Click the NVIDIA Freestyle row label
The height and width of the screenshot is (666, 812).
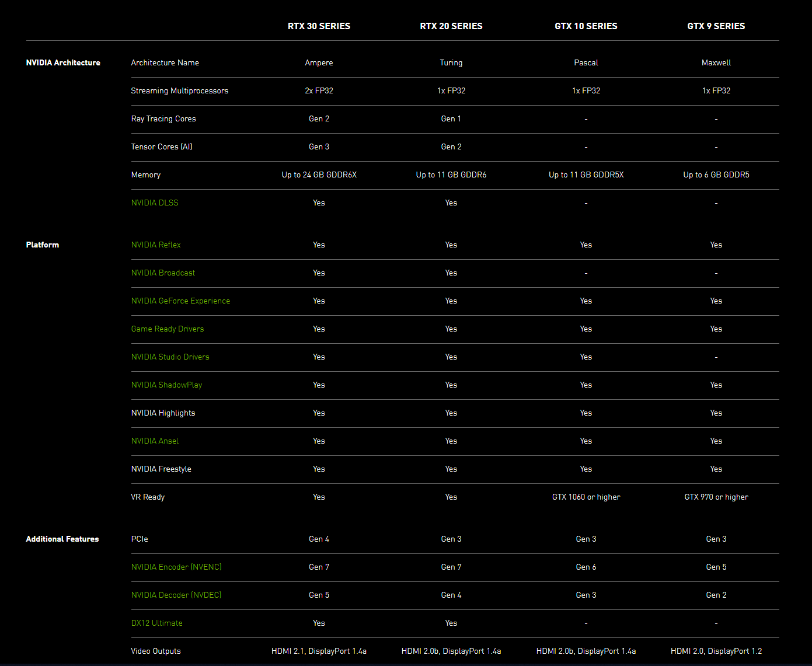(x=161, y=469)
